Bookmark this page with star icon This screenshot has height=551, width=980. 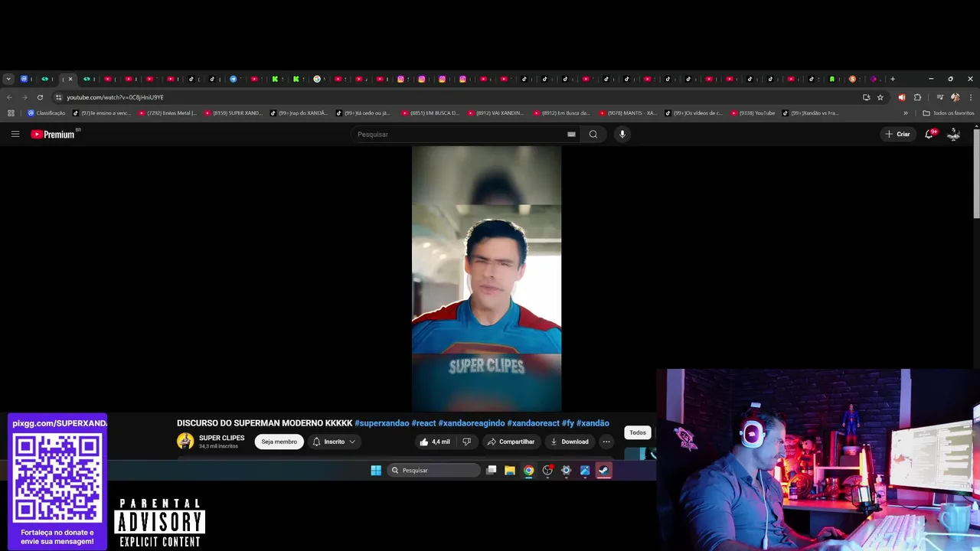pyautogui.click(x=880, y=97)
